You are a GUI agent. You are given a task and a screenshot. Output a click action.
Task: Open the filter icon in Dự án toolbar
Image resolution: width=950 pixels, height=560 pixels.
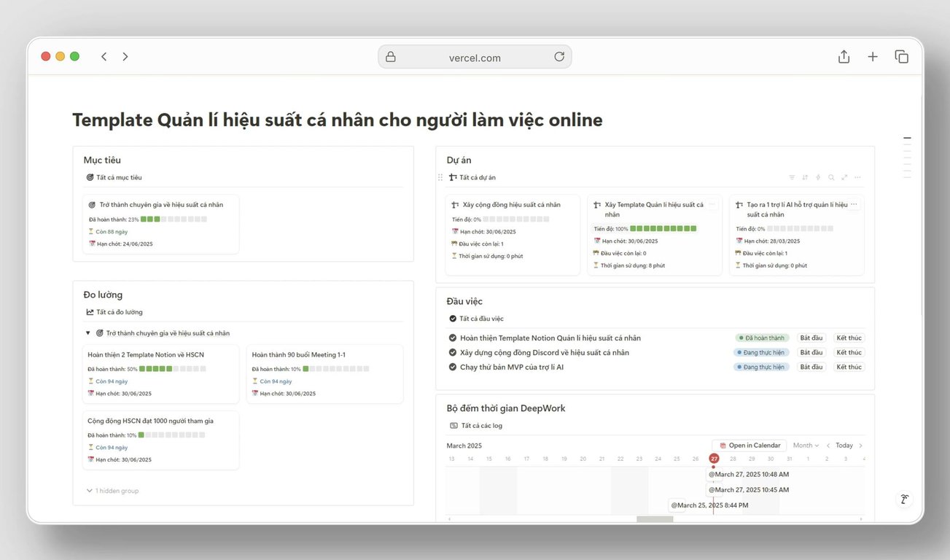coord(792,177)
